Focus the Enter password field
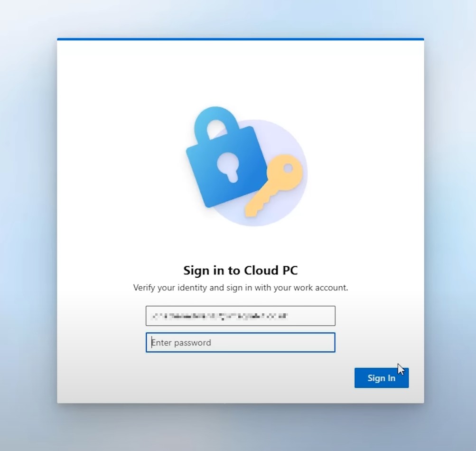 pos(241,343)
